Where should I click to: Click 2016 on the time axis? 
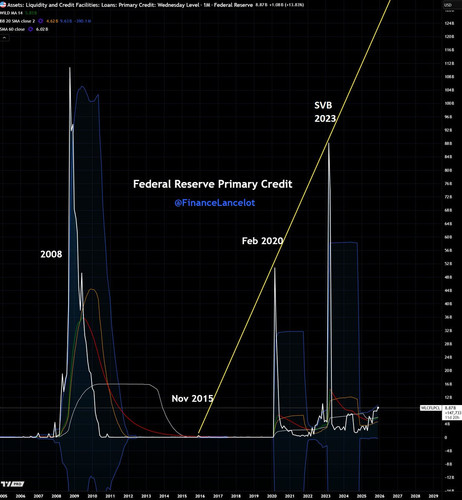pos(200,496)
